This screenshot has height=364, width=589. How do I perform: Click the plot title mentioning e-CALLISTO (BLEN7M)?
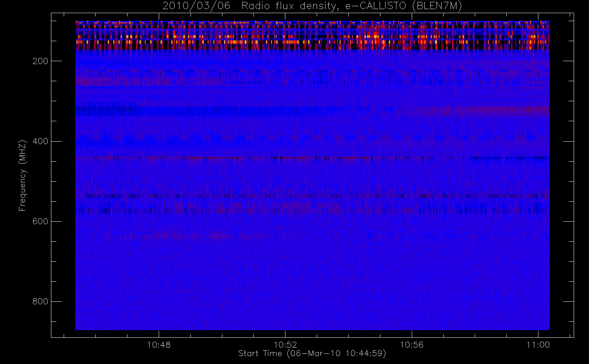coord(312,6)
